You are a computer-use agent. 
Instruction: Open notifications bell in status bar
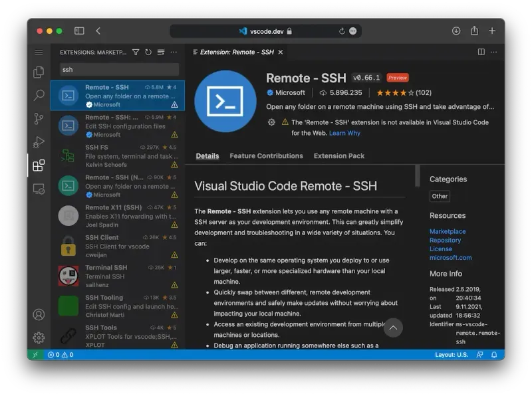coord(494,355)
